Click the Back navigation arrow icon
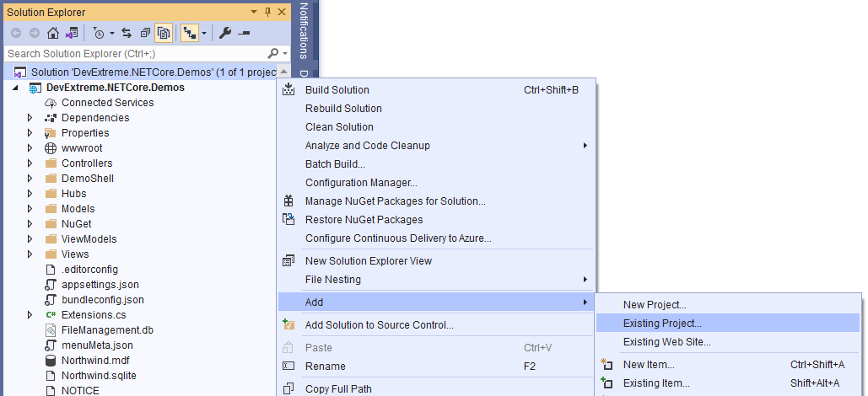The height and width of the screenshot is (396, 868). tap(15, 33)
